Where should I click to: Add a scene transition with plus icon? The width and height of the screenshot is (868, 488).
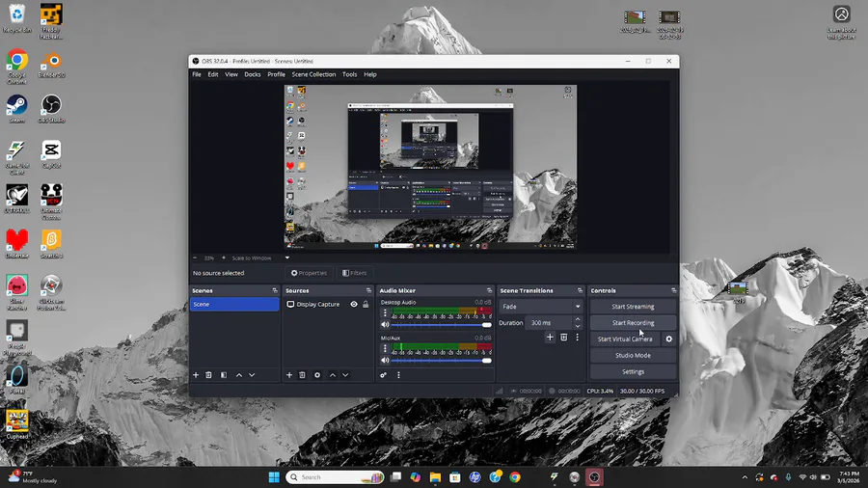[550, 337]
